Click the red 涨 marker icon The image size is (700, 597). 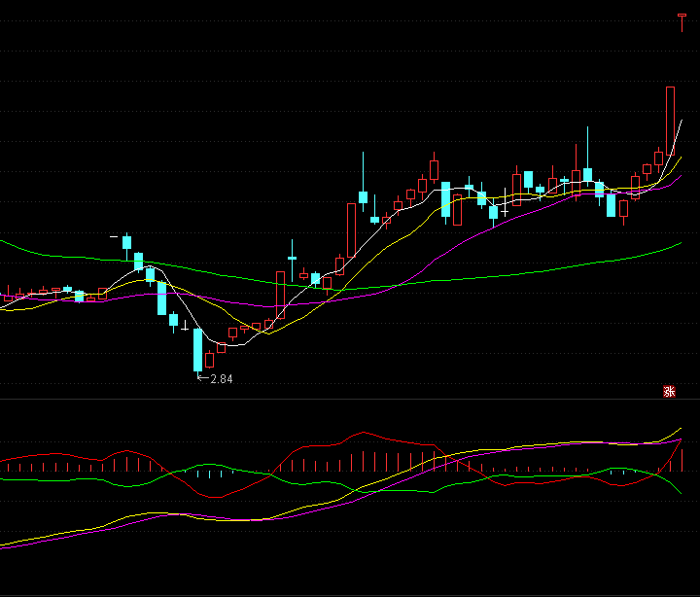click(x=669, y=392)
